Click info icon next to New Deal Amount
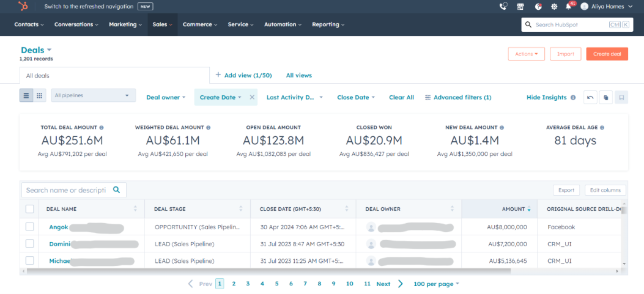The width and height of the screenshot is (644, 294). [x=502, y=128]
